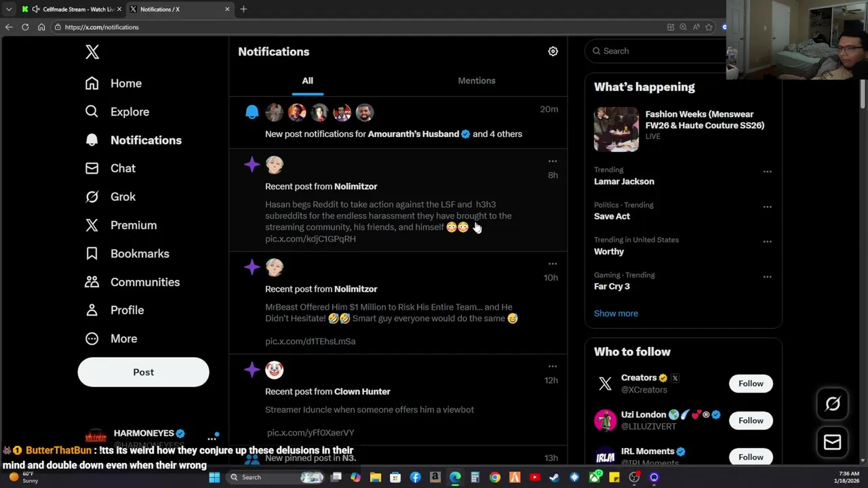Open more options for Worthy trend

pos(767,241)
